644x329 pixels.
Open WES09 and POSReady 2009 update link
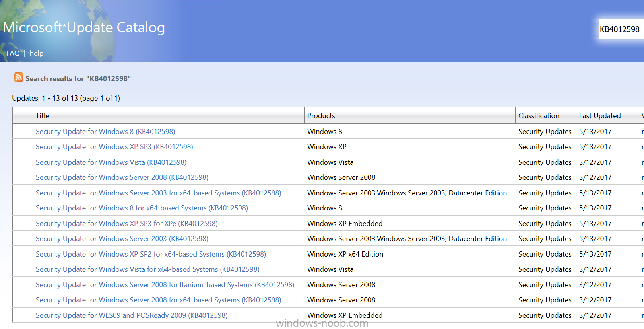pyautogui.click(x=132, y=315)
